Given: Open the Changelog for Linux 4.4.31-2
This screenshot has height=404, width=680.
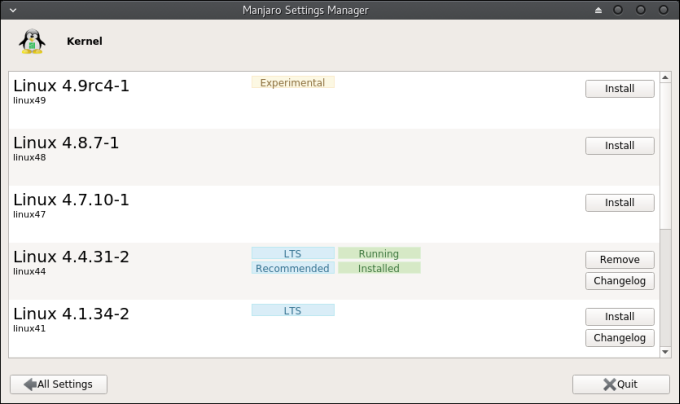Looking at the screenshot, I should (x=619, y=281).
